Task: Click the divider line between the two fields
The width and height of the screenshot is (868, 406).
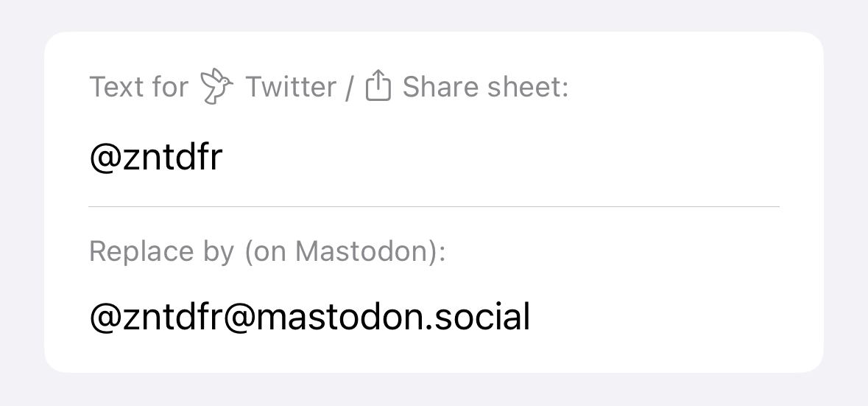Action: (434, 206)
